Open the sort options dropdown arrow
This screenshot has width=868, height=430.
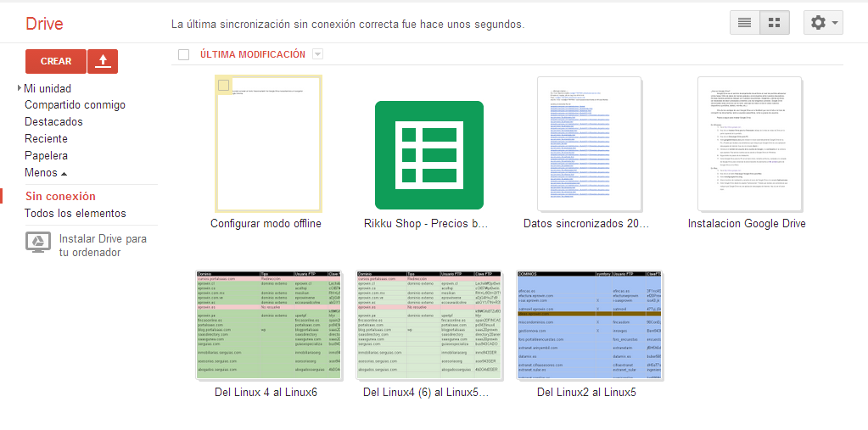click(x=317, y=55)
